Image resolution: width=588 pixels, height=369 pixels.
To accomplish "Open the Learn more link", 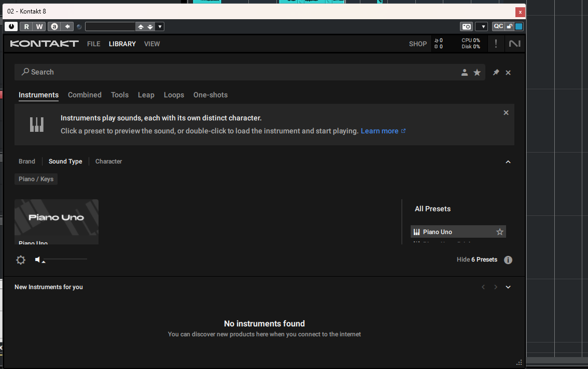I will (x=383, y=131).
